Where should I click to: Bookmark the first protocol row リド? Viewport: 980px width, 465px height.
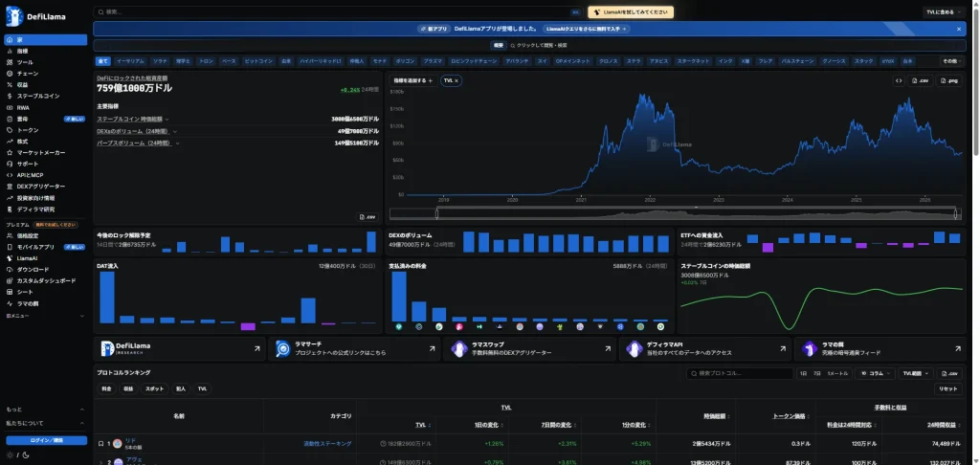click(100, 444)
